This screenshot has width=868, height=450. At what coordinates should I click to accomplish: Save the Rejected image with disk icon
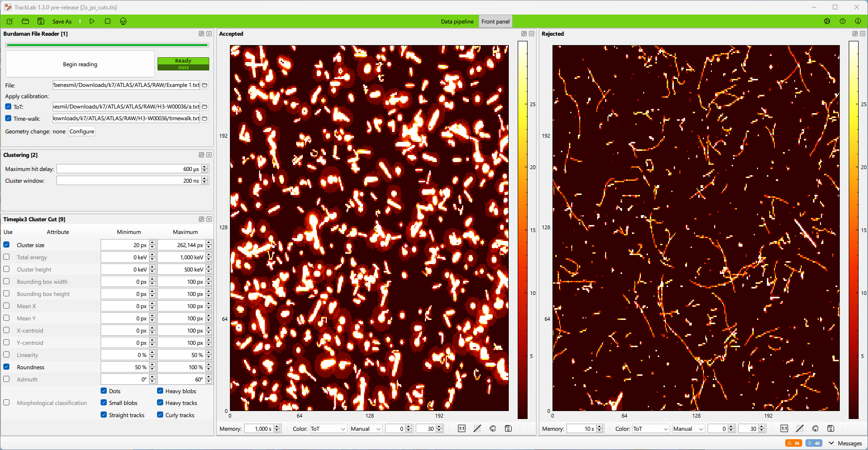(831, 428)
